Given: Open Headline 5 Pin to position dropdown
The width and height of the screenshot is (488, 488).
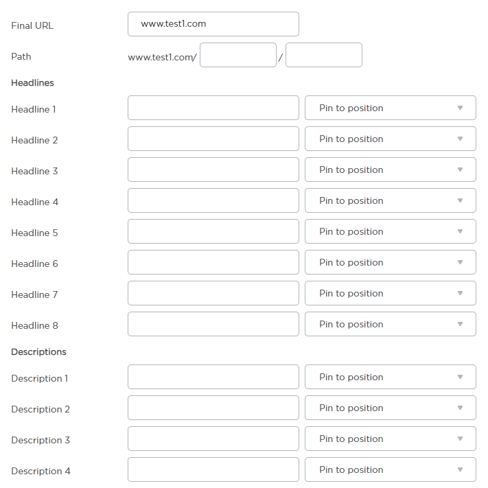Looking at the screenshot, I should [390, 231].
